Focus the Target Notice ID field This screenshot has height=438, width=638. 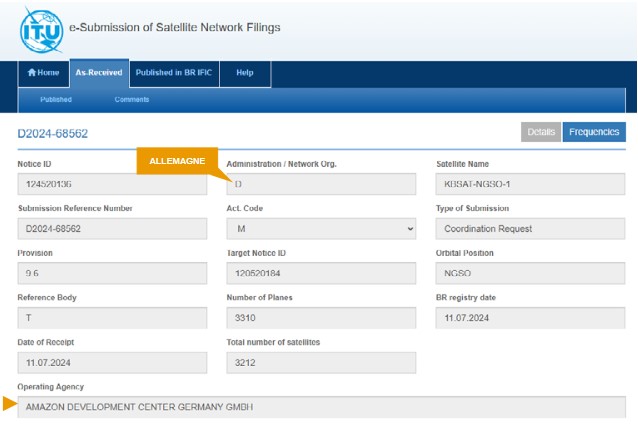pos(321,273)
